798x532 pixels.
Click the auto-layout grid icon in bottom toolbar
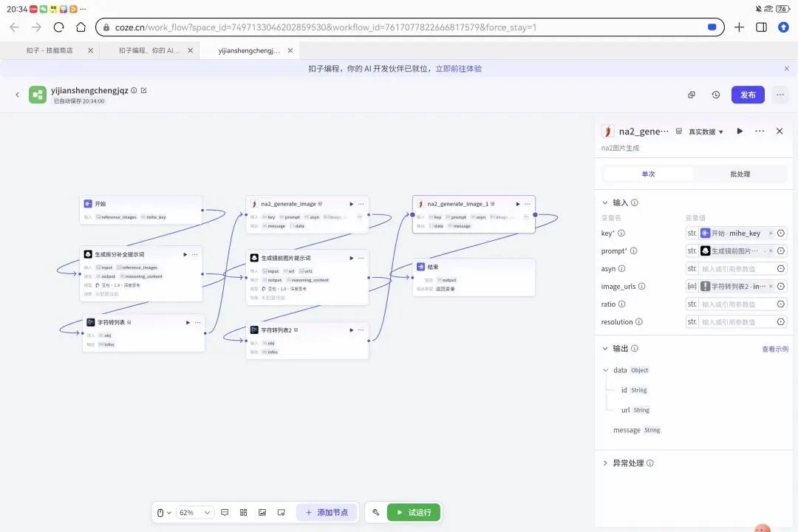click(243, 513)
